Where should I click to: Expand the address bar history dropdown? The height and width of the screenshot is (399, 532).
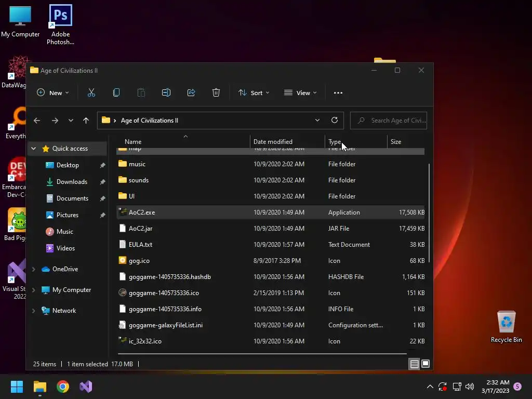(317, 120)
